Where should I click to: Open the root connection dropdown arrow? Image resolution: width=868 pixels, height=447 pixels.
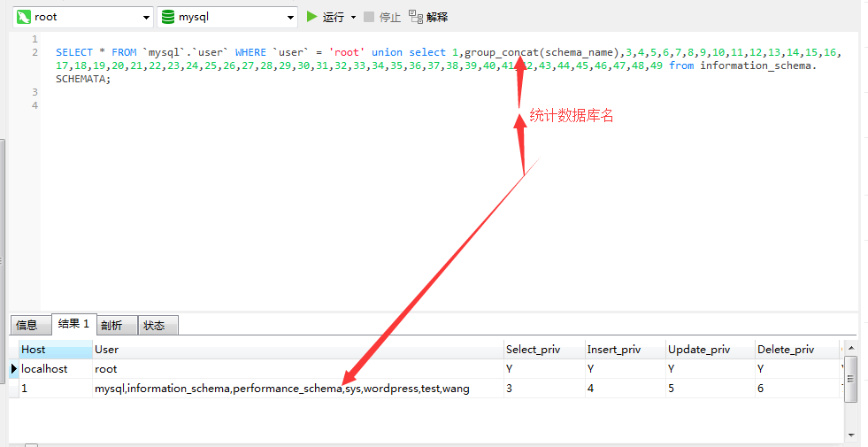coord(146,17)
